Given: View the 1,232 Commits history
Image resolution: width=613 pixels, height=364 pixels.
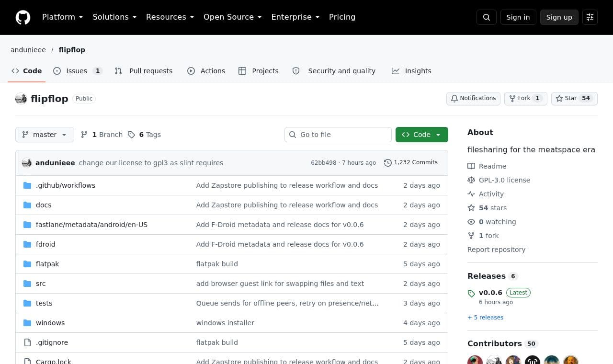Looking at the screenshot, I should point(411,163).
